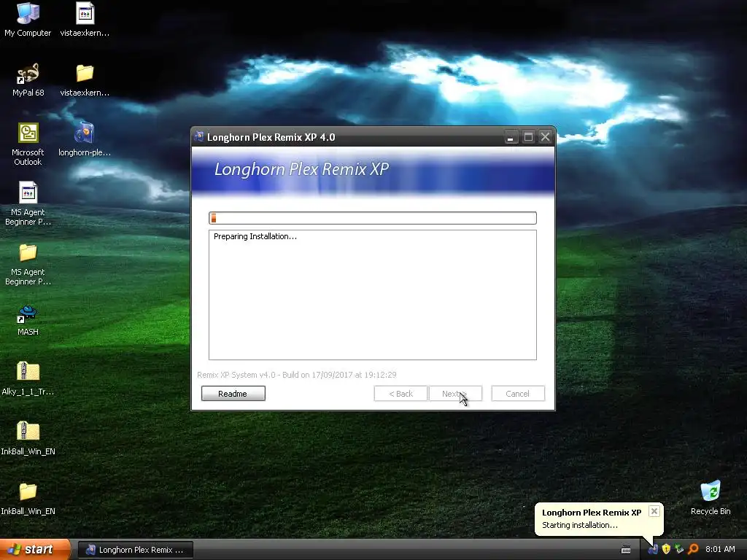This screenshot has width=747, height=560.
Task: Click the installer icon in the dialog title bar
Action: tap(198, 136)
